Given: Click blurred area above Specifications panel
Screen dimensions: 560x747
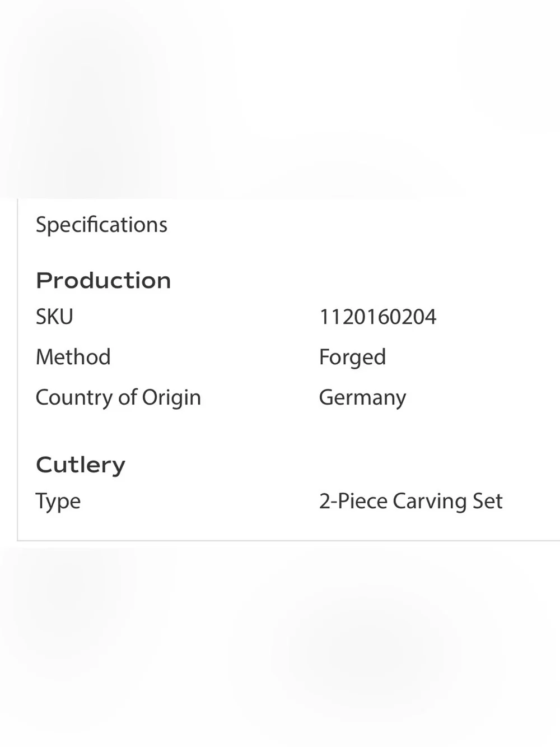Looking at the screenshot, I should click(x=280, y=98).
